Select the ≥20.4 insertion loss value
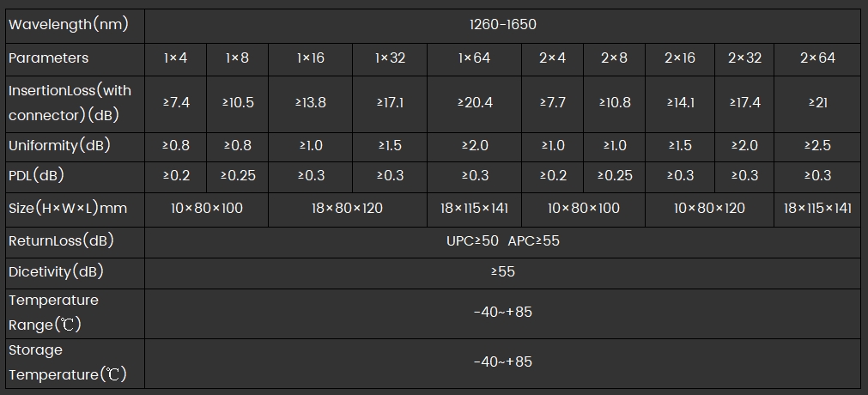 pos(475,104)
